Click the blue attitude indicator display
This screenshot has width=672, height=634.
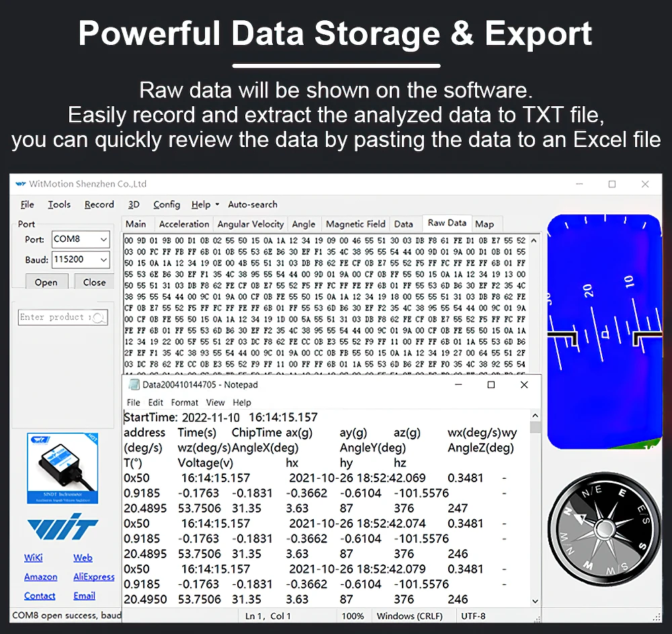[604, 332]
